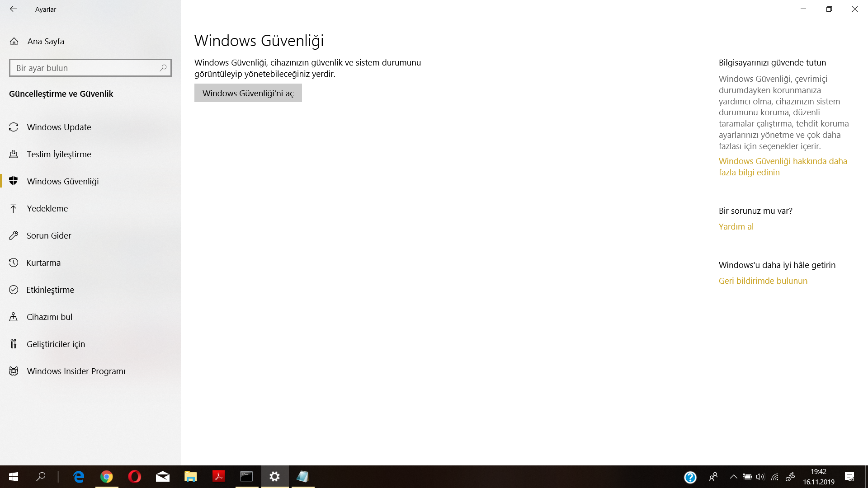Launch Opera browser from taskbar
Viewport: 868px width, 488px height.
tap(135, 477)
